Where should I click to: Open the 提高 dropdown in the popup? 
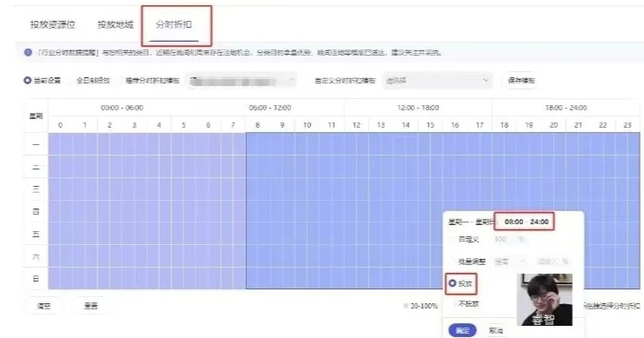pos(509,262)
